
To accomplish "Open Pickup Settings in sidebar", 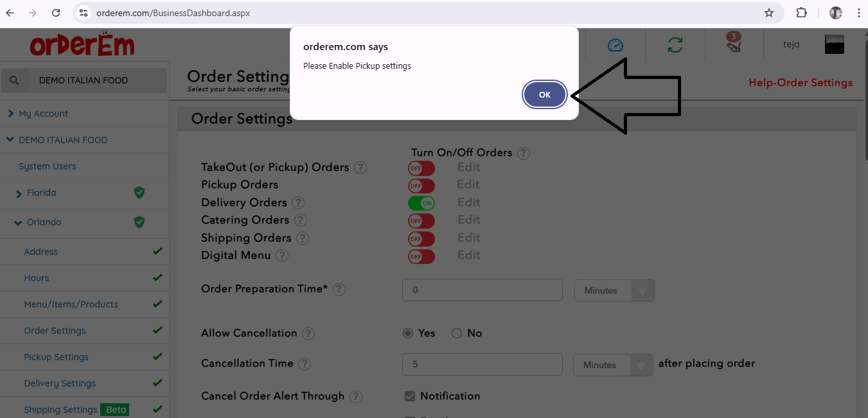I will [x=56, y=357].
